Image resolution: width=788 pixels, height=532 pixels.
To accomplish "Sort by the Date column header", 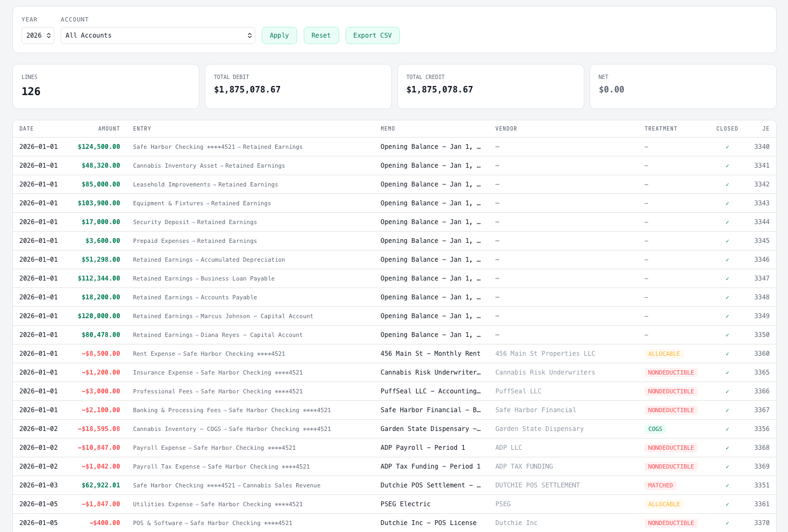I will 26,129.
